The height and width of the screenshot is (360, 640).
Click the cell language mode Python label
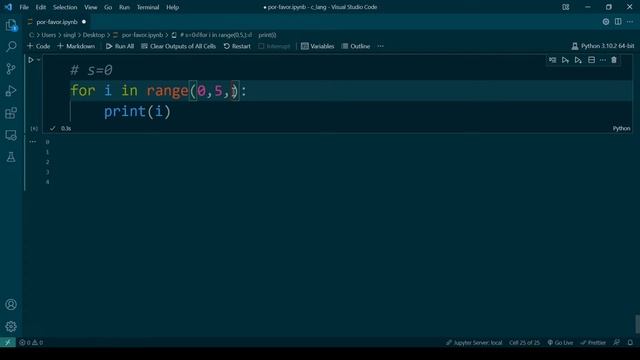click(621, 128)
